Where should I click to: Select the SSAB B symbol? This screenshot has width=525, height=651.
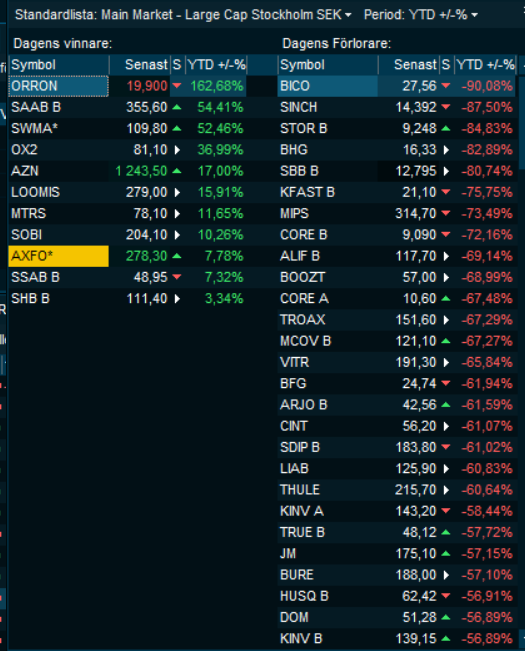(35, 277)
